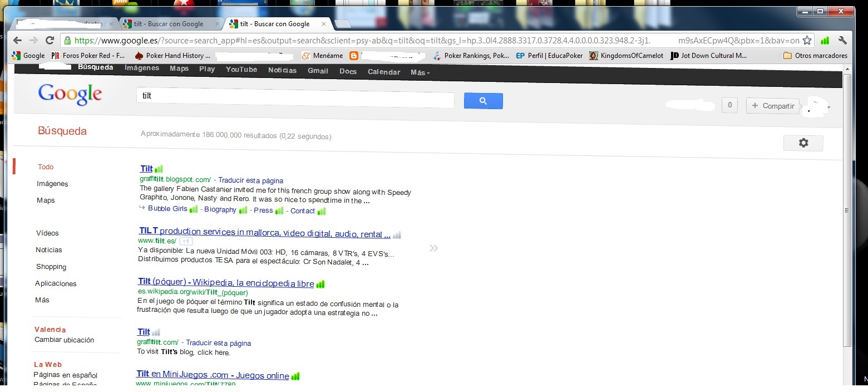This screenshot has height=392, width=868.
Task: Open the 'Foros Poker Red' bookmark
Action: coord(88,56)
